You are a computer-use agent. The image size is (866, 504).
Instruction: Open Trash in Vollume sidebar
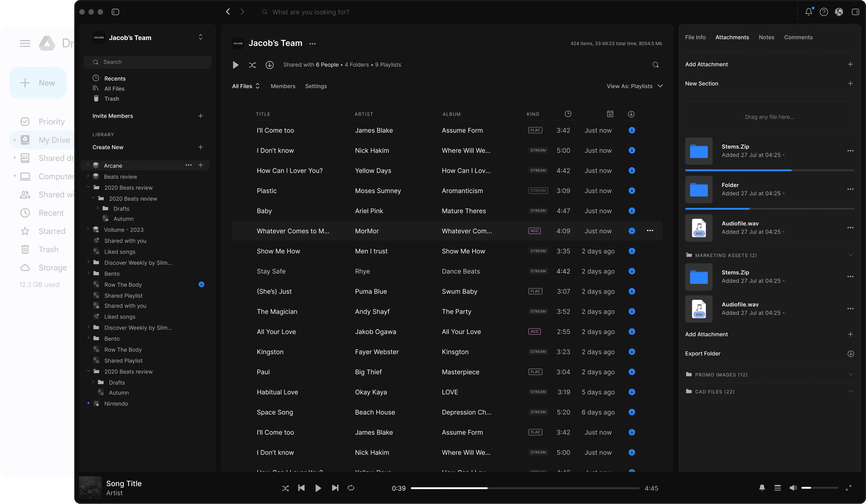[106, 98]
